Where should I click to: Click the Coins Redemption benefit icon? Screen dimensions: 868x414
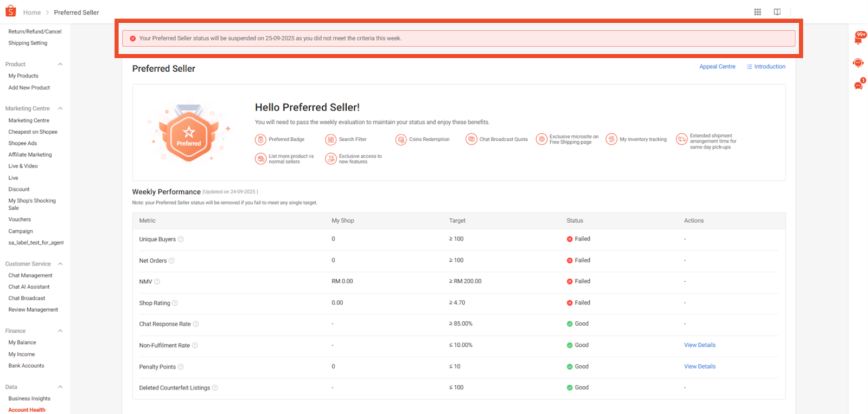pos(401,140)
